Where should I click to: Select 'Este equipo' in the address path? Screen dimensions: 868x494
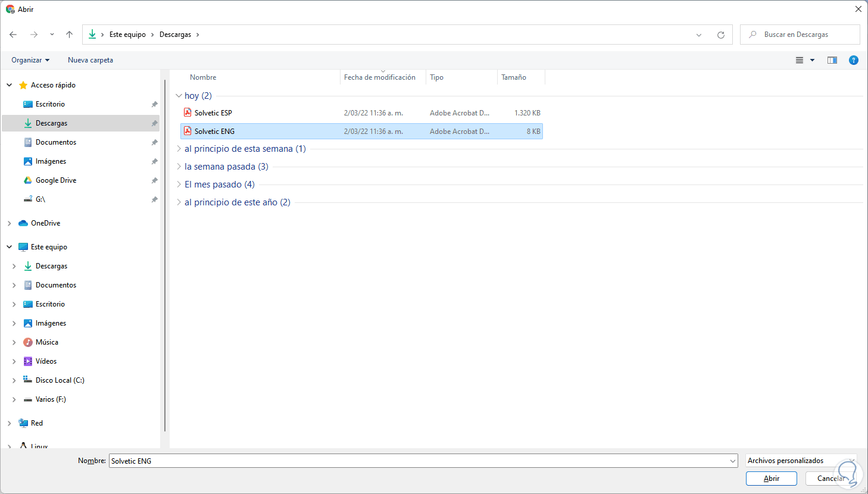(x=127, y=35)
